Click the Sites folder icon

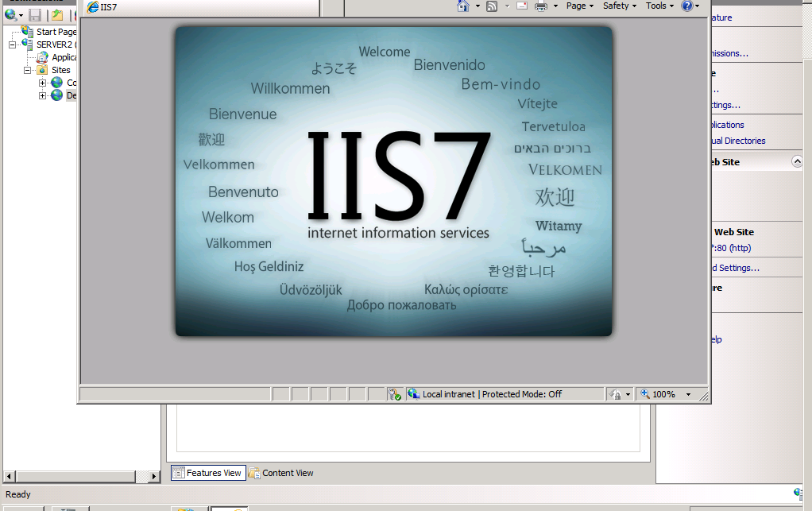coord(42,70)
